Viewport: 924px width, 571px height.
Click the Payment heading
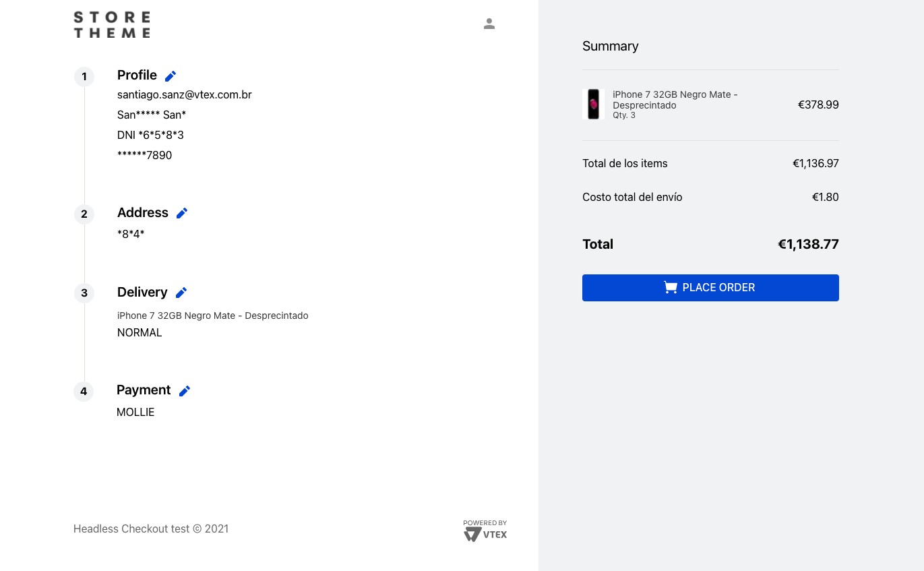pyautogui.click(x=144, y=390)
